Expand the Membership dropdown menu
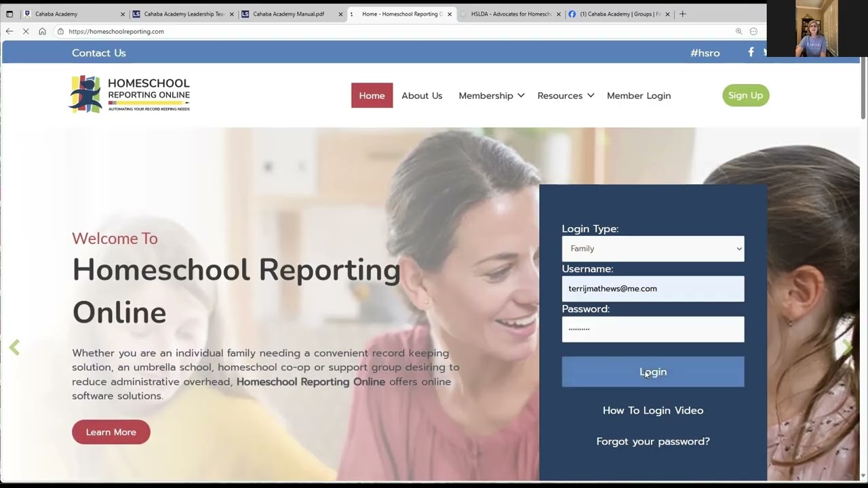The image size is (868, 488). pos(492,96)
